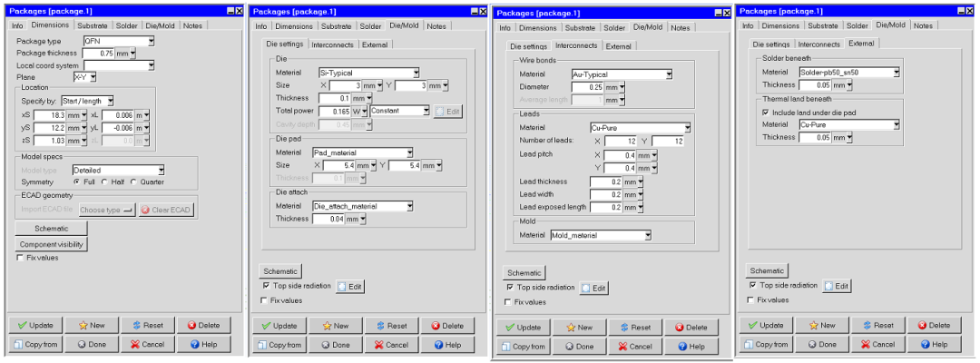This screenshot has width=980, height=363.
Task: Click the Die Thickness input field
Action: 334,98
